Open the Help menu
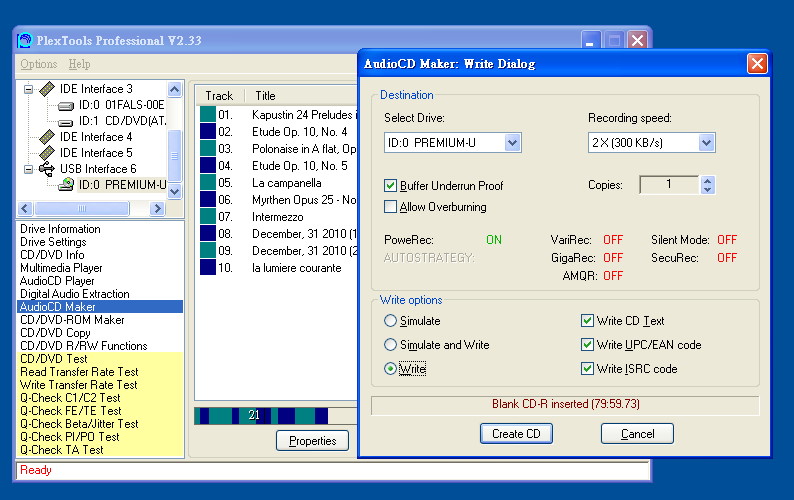The width and height of the screenshot is (794, 500). point(80,64)
